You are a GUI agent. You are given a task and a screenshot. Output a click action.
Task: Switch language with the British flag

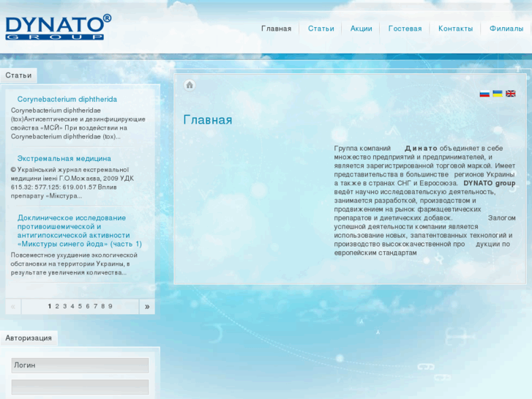[x=511, y=94]
